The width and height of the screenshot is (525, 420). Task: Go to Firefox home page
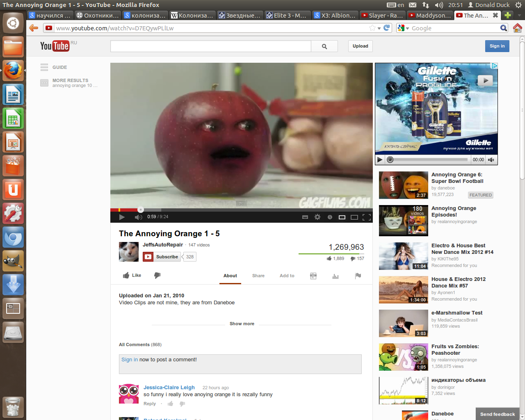(517, 28)
